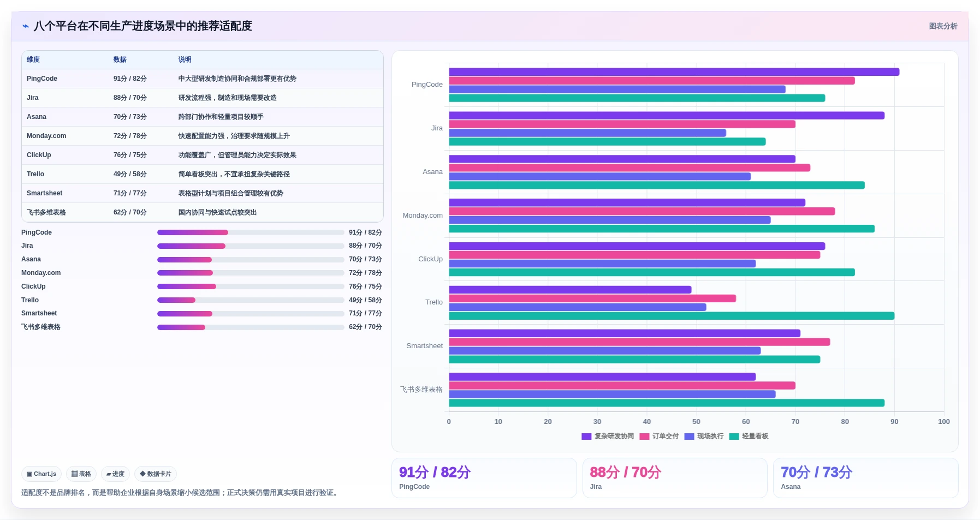
Task: Click the footnote text 适配度不是品牌排名
Action: pyautogui.click(x=54, y=493)
